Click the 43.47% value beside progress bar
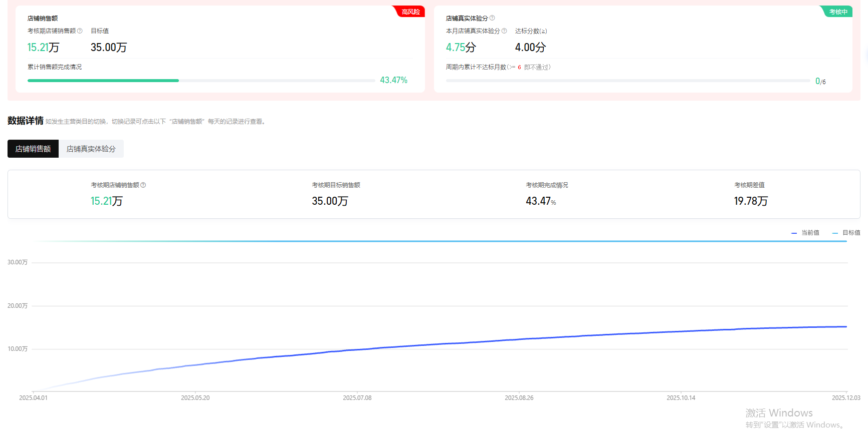The image size is (868, 430). 393,80
